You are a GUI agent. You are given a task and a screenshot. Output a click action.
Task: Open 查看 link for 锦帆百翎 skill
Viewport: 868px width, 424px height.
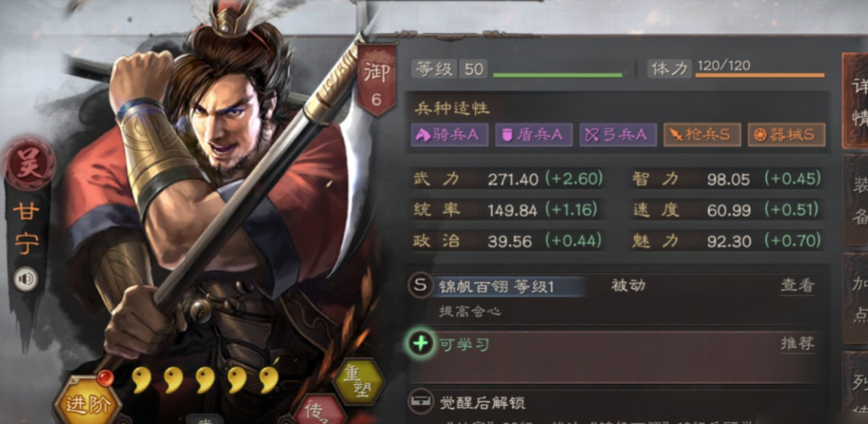point(798,286)
